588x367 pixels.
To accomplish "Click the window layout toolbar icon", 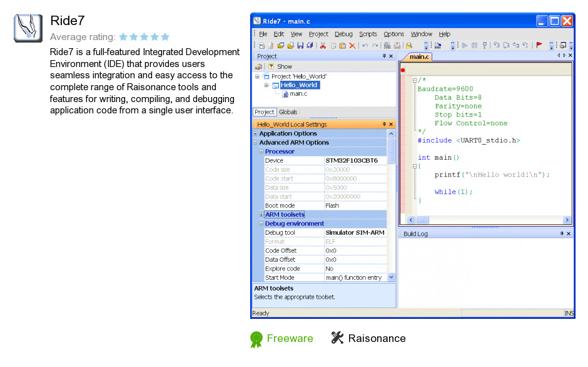I will coord(563,46).
